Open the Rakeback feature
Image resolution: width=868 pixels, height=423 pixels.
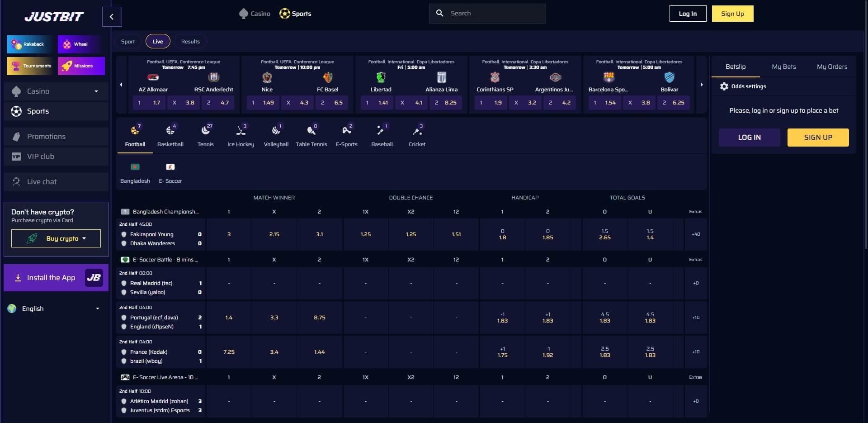point(30,44)
